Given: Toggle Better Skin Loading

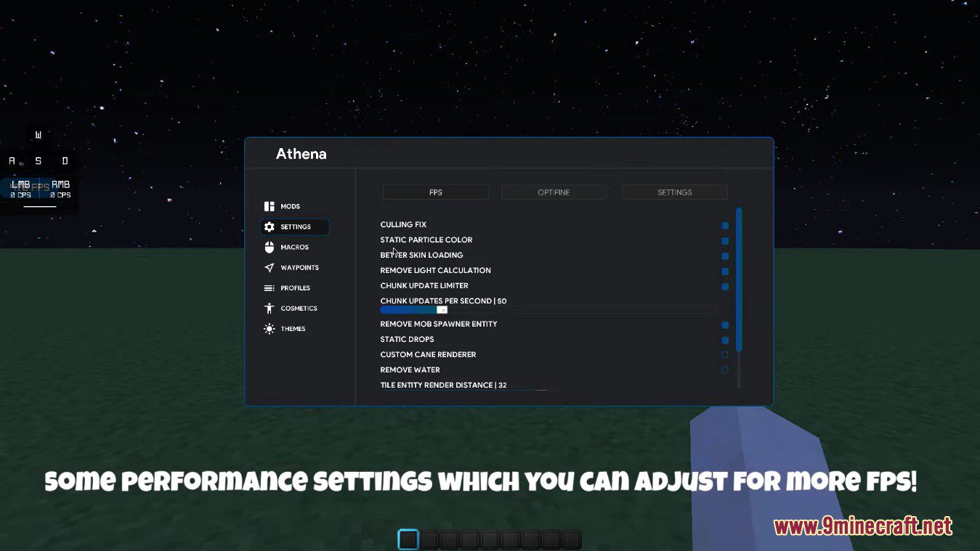Looking at the screenshot, I should pyautogui.click(x=725, y=256).
